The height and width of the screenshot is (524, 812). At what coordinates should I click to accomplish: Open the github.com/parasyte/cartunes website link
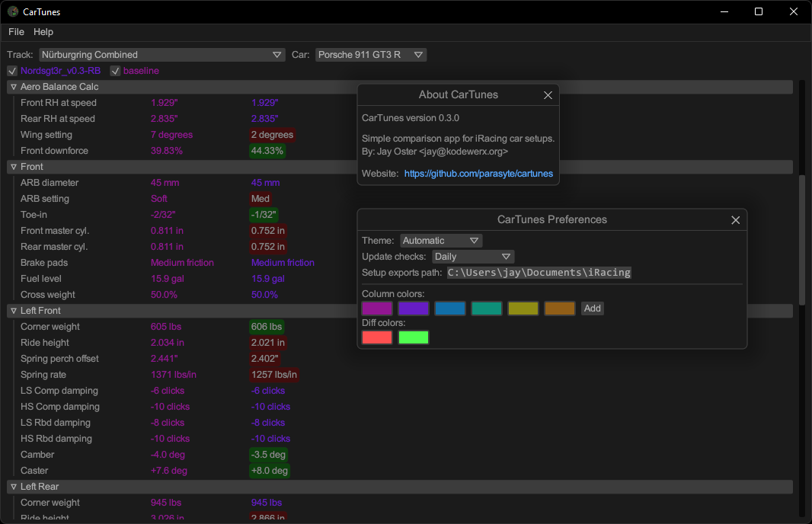pyautogui.click(x=478, y=174)
